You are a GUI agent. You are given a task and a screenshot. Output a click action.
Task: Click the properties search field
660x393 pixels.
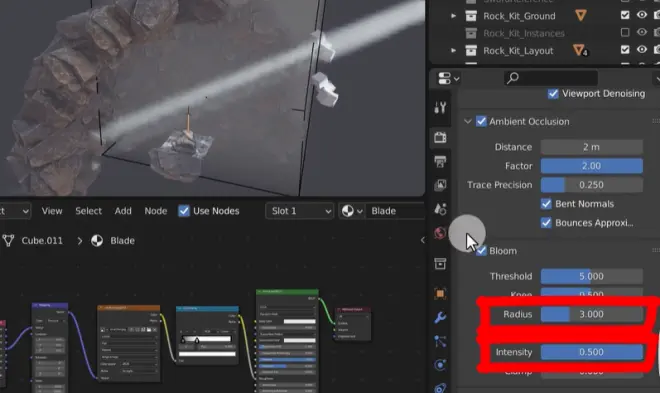click(x=551, y=78)
